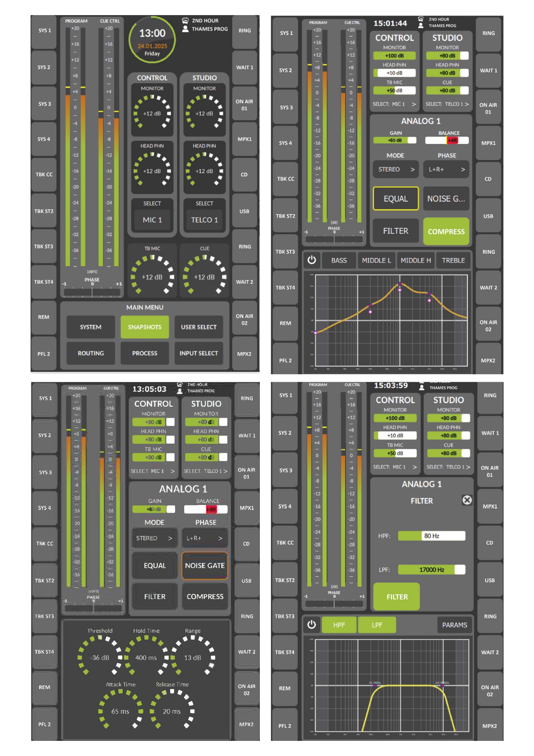Open the USER SELECT menu button

(x=199, y=327)
